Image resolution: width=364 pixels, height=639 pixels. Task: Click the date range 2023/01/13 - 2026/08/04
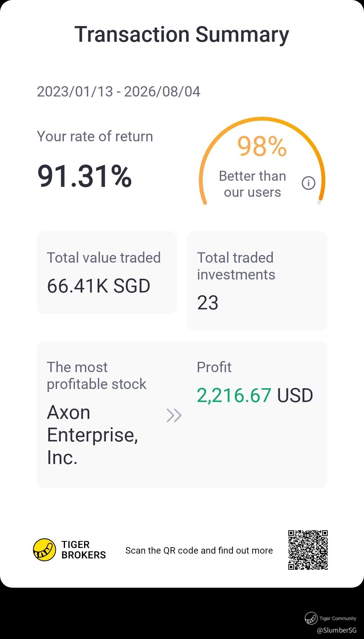tap(119, 92)
